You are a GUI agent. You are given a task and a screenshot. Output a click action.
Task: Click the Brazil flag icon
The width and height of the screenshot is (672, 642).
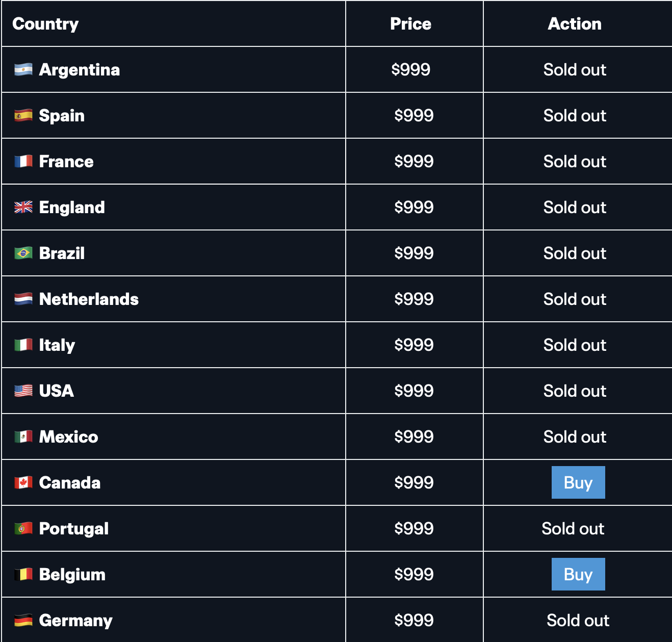[23, 253]
